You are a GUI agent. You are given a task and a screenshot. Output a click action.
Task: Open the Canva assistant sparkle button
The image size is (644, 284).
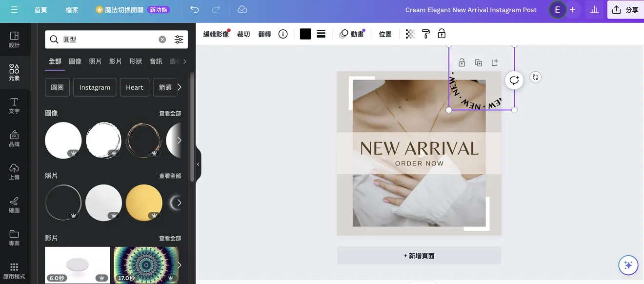pyautogui.click(x=628, y=265)
